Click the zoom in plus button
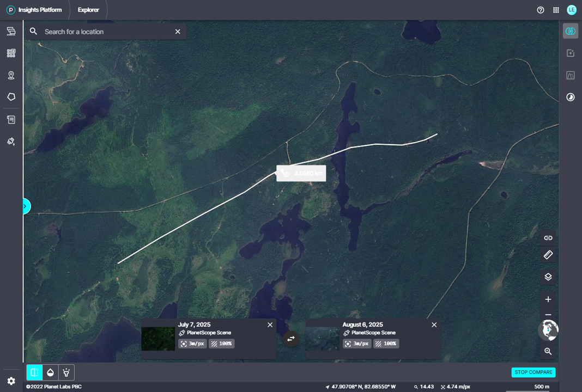This screenshot has width=582, height=392. click(x=548, y=299)
